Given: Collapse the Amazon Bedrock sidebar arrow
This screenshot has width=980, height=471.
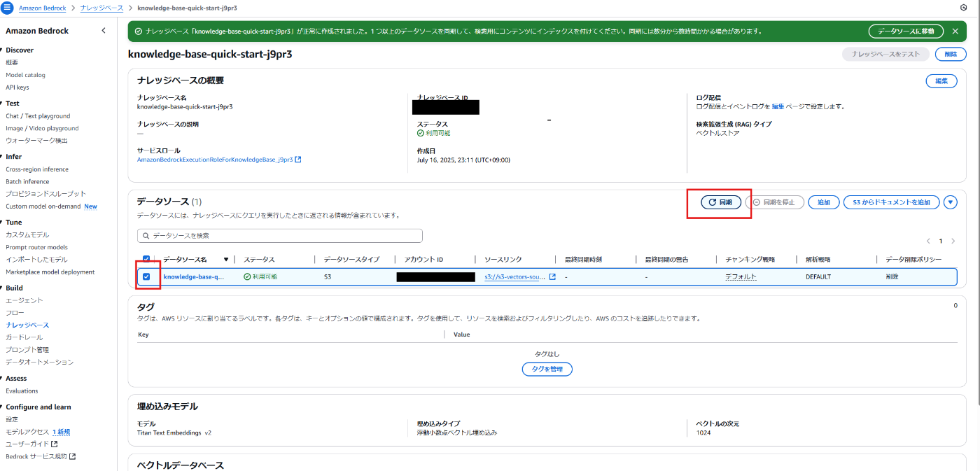Looking at the screenshot, I should 104,31.
